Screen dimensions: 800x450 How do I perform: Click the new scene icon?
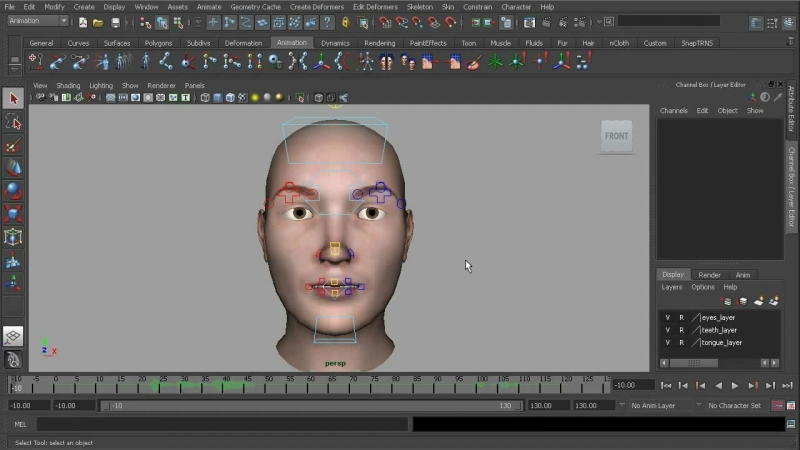[x=83, y=22]
